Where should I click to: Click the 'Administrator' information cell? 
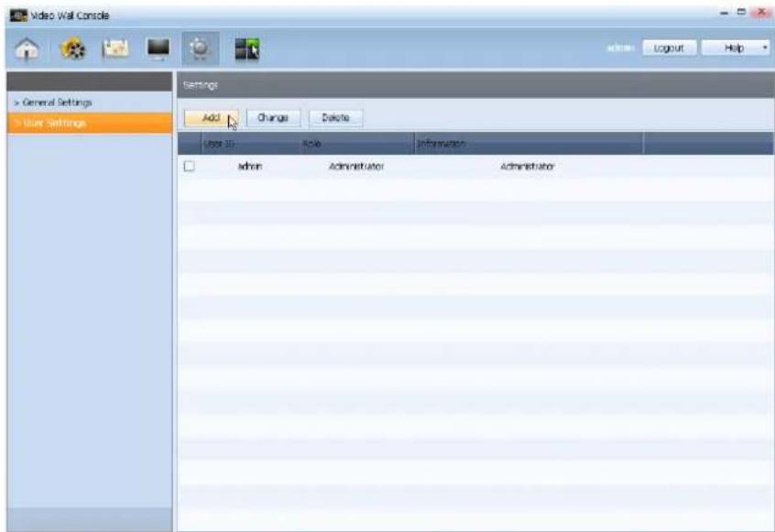[x=528, y=167]
